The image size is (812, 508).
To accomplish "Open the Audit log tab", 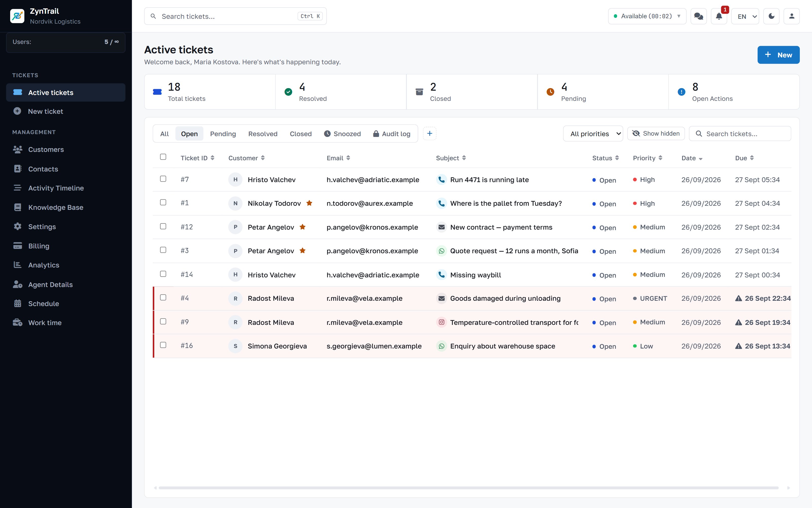I will coord(392,134).
